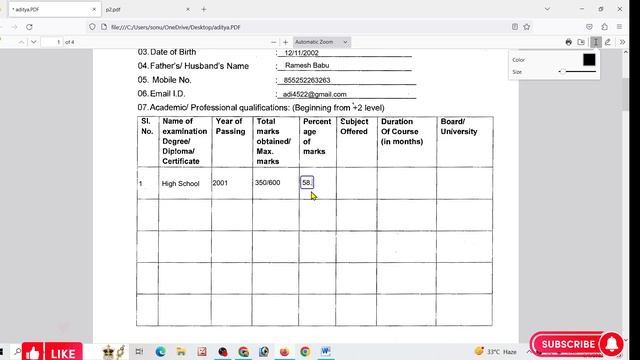Click the Ramesh Babu name text
Image resolution: width=640 pixels, height=360 pixels.
[307, 65]
